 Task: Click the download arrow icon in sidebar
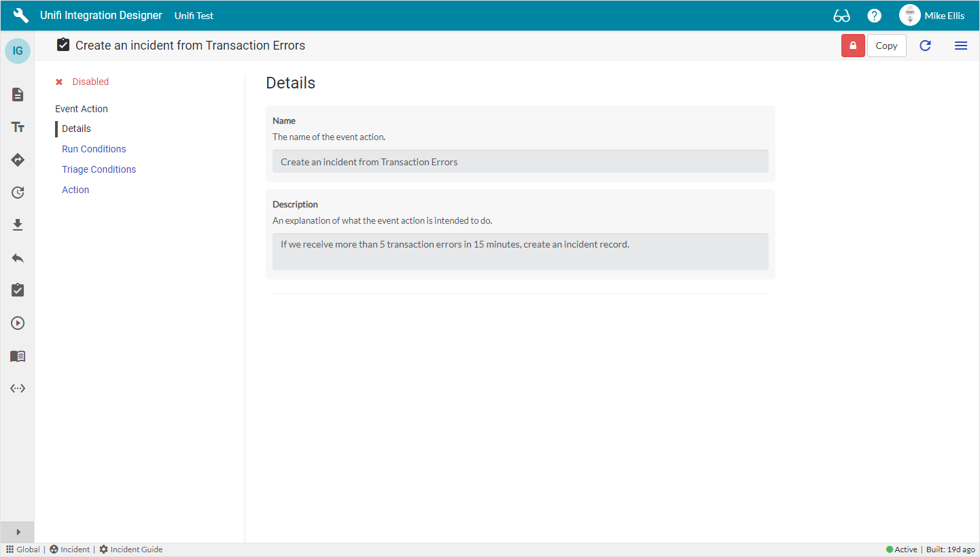[x=18, y=225]
